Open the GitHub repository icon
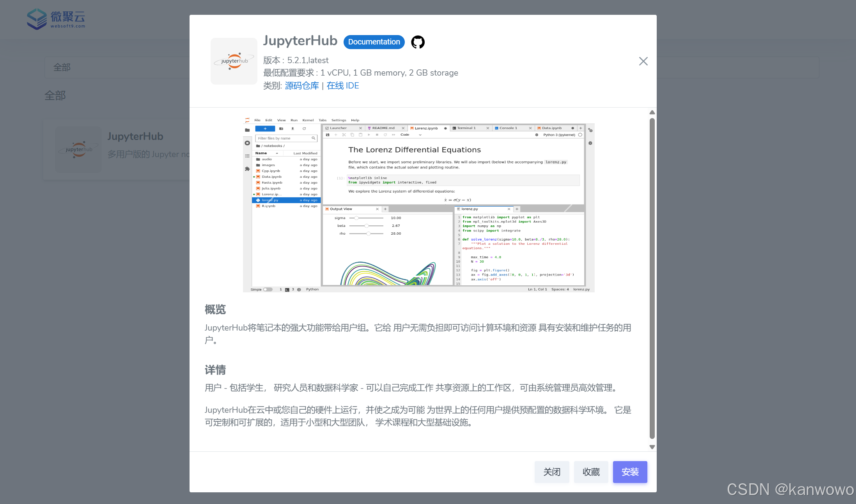The width and height of the screenshot is (856, 504). (418, 42)
